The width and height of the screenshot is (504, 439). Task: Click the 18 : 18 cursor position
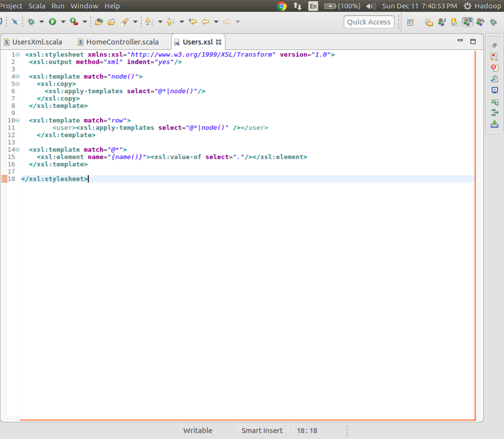click(x=306, y=431)
